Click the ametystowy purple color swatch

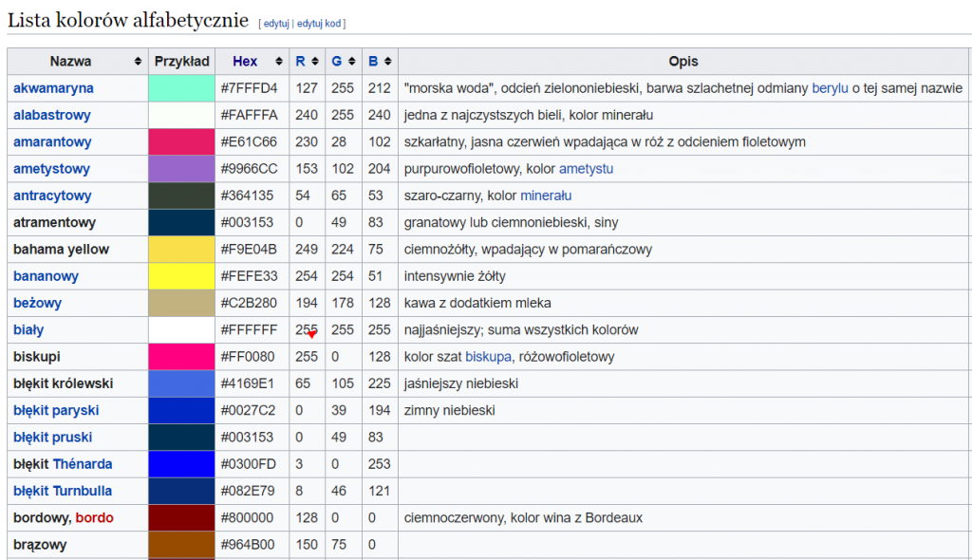pos(181,169)
